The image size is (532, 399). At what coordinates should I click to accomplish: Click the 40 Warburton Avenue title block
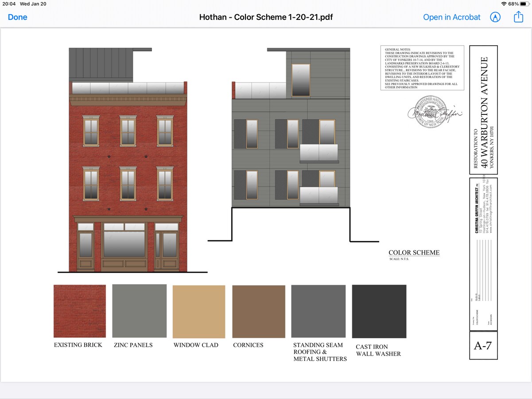pos(483,110)
